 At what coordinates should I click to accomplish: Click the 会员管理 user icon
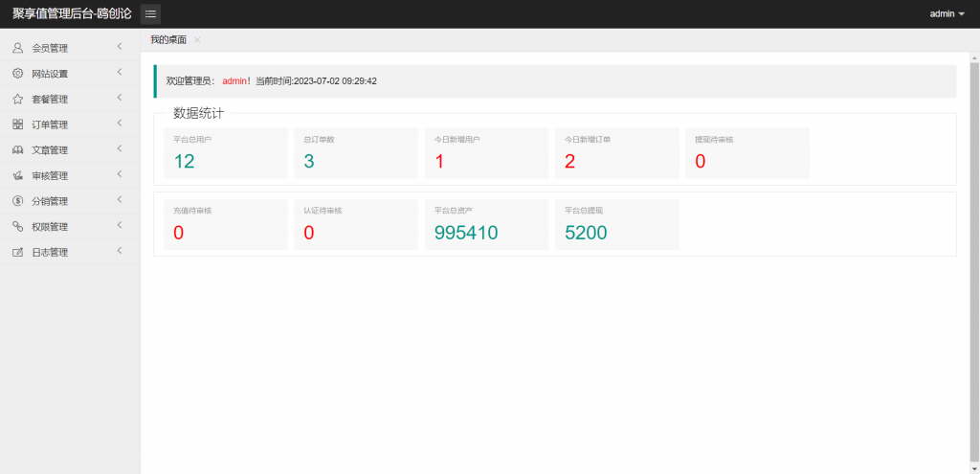18,48
